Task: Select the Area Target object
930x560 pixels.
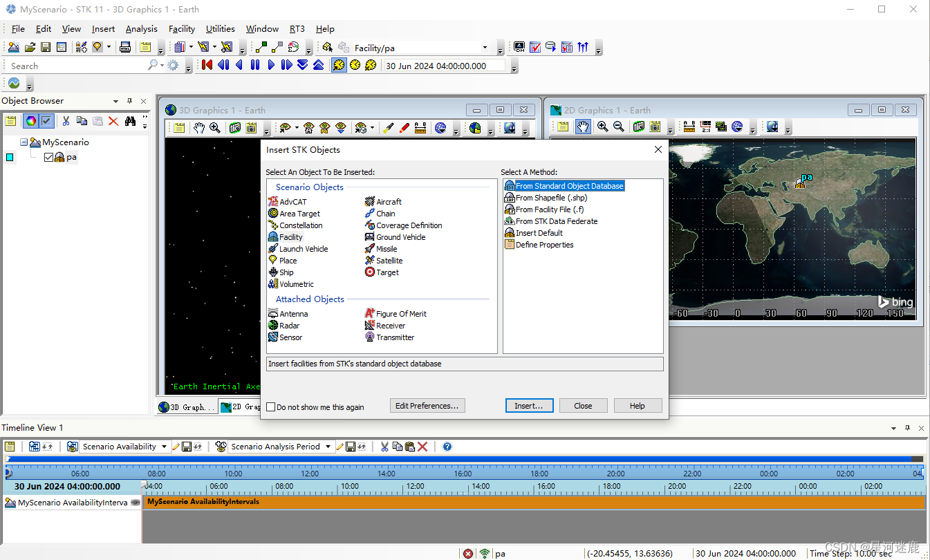Action: tap(295, 214)
